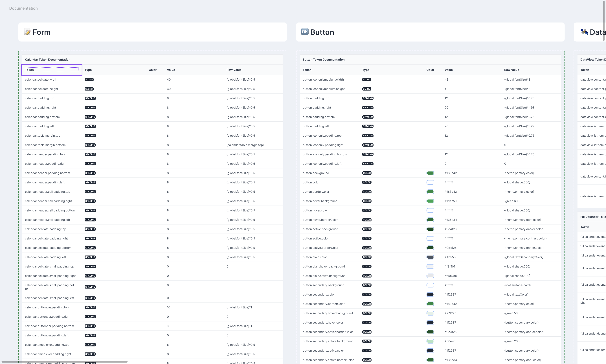This screenshot has width=606, height=364.
Task: Select the #4b5563 hex value
Action: pyautogui.click(x=451, y=257)
